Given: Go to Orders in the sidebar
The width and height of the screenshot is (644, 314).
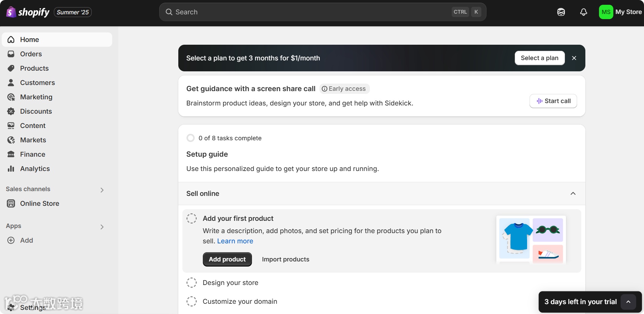Looking at the screenshot, I should 31,54.
